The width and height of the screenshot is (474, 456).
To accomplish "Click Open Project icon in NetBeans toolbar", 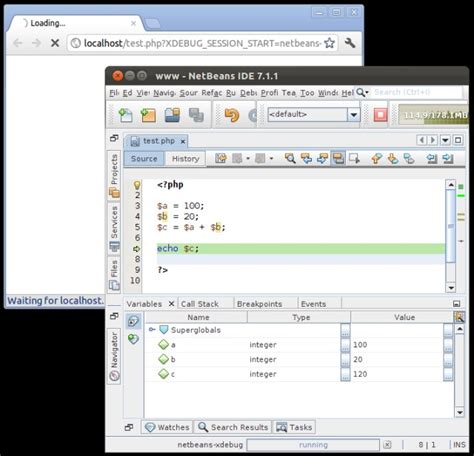I will click(172, 115).
